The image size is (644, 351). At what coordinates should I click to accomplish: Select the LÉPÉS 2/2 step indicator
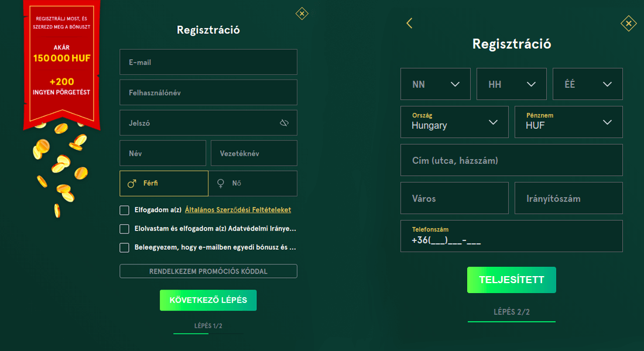click(x=511, y=312)
